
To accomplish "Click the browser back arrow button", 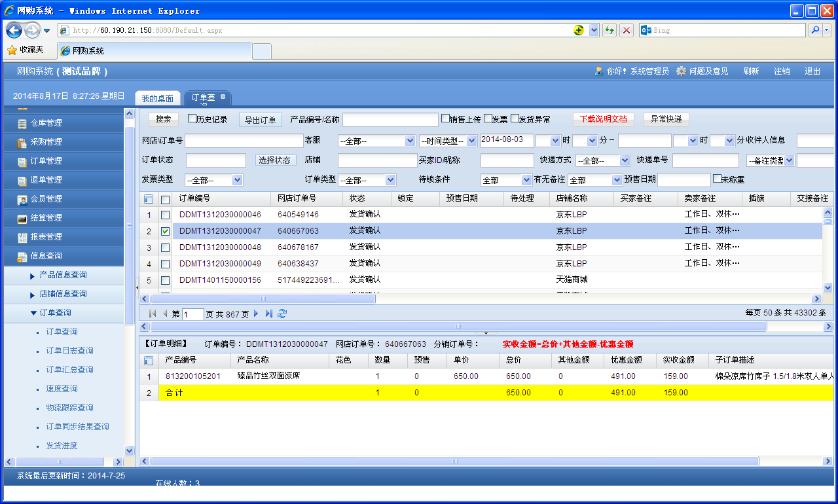I will tap(14, 30).
